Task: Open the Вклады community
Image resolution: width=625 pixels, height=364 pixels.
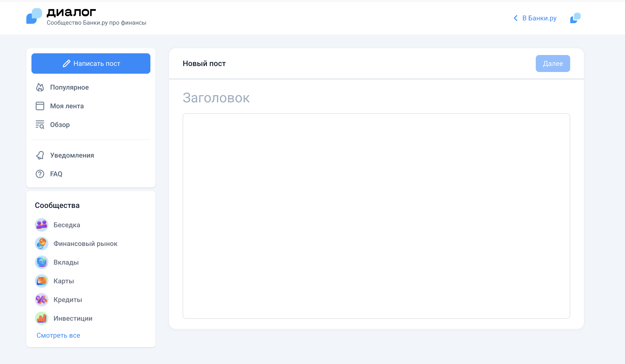Action: point(66,262)
